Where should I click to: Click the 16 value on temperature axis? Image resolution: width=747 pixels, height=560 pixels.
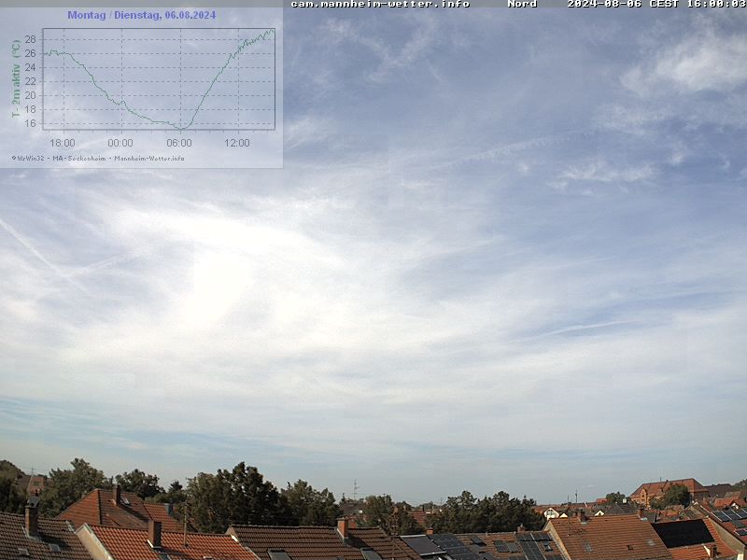[30, 123]
